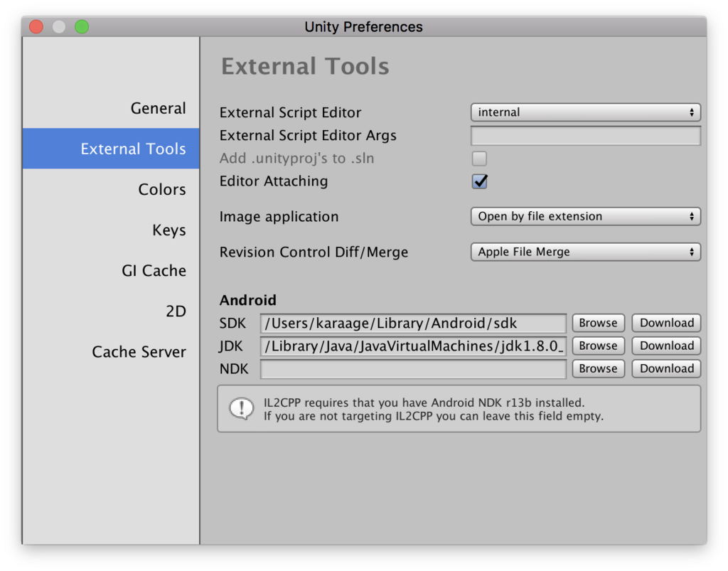Screen dimensions: 728x571
Task: Click the Android section label
Action: pos(247,300)
